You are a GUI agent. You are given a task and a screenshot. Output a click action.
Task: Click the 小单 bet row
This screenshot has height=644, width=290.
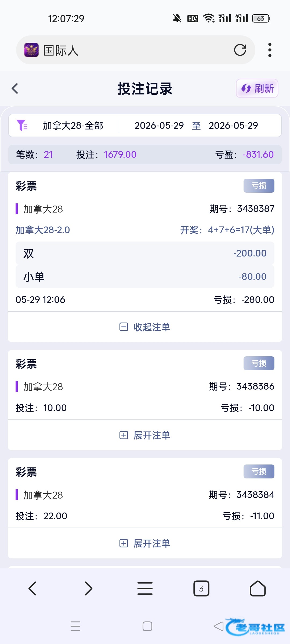click(x=145, y=277)
